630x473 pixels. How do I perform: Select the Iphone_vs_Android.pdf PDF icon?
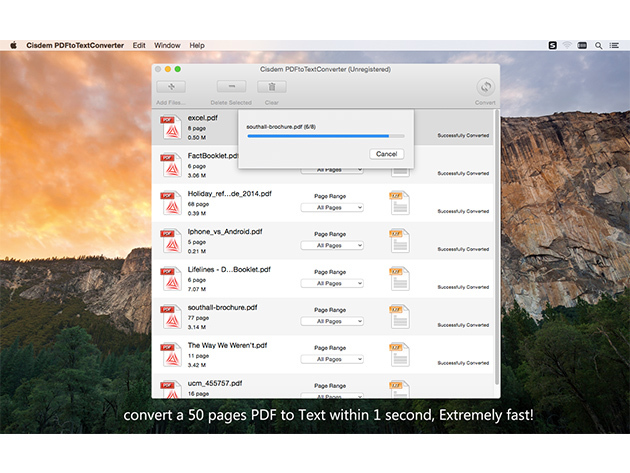[x=171, y=241]
